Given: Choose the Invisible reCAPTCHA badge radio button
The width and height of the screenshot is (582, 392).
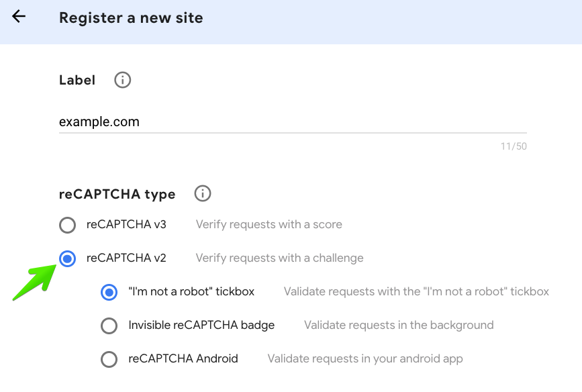Looking at the screenshot, I should pyautogui.click(x=109, y=326).
